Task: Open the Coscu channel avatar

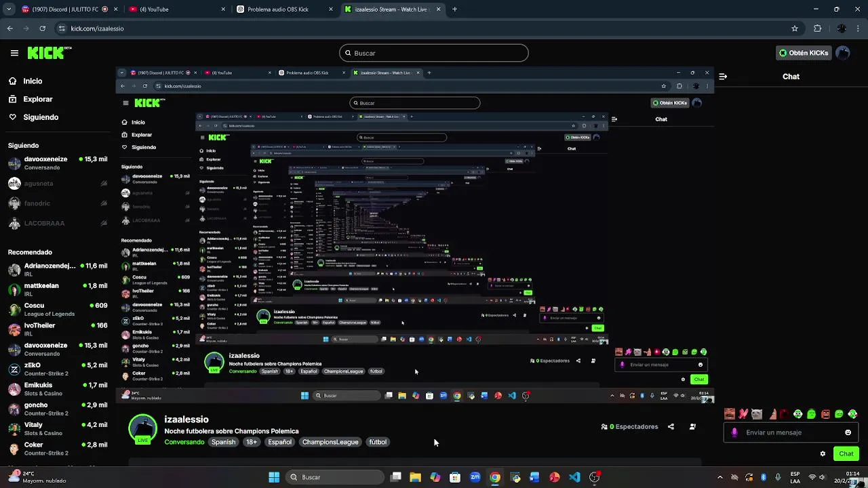Action: [x=14, y=310]
